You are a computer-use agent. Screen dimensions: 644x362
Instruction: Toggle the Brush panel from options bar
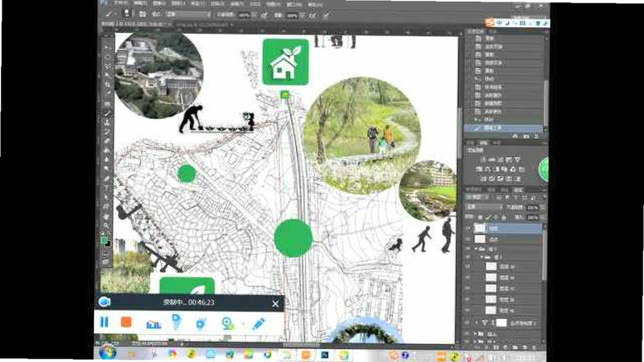point(142,14)
